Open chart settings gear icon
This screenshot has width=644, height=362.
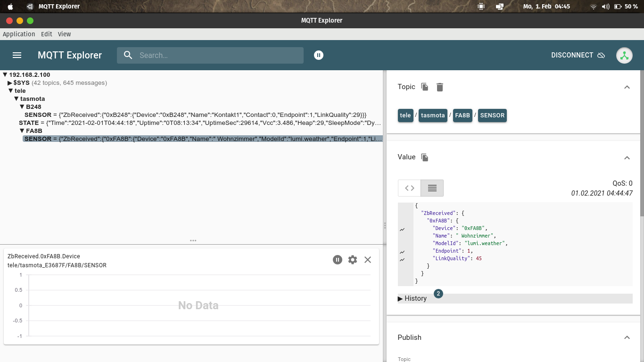click(353, 260)
